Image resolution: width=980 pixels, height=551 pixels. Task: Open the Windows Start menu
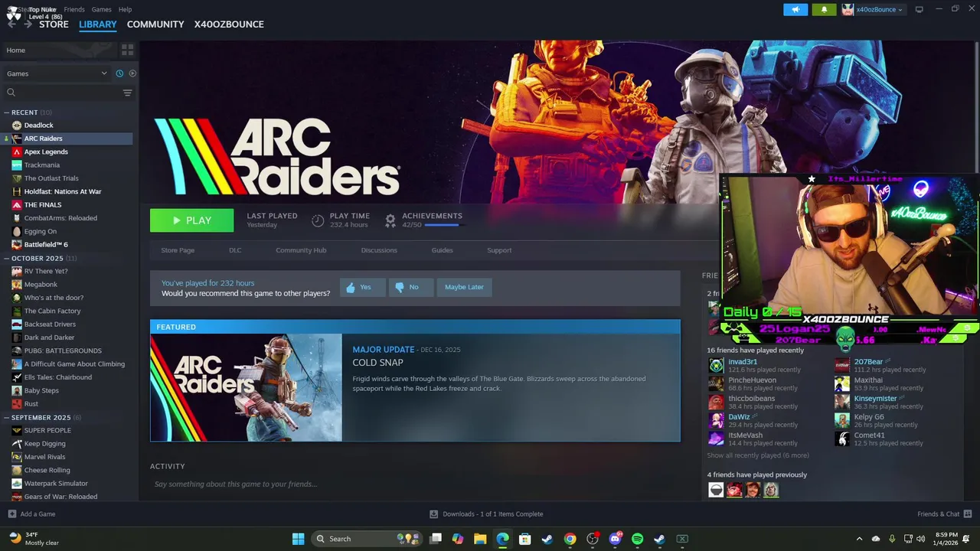298,539
